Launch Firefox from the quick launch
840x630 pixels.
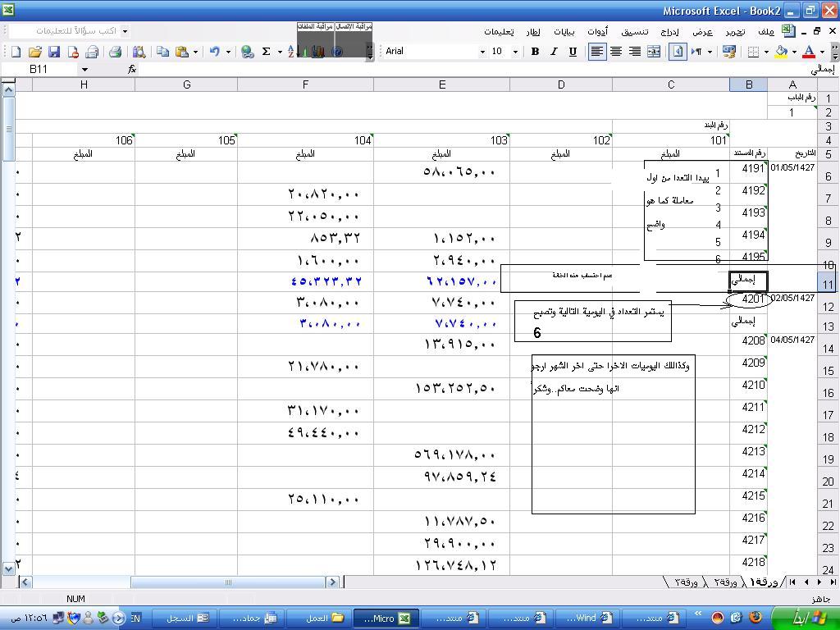point(755,619)
